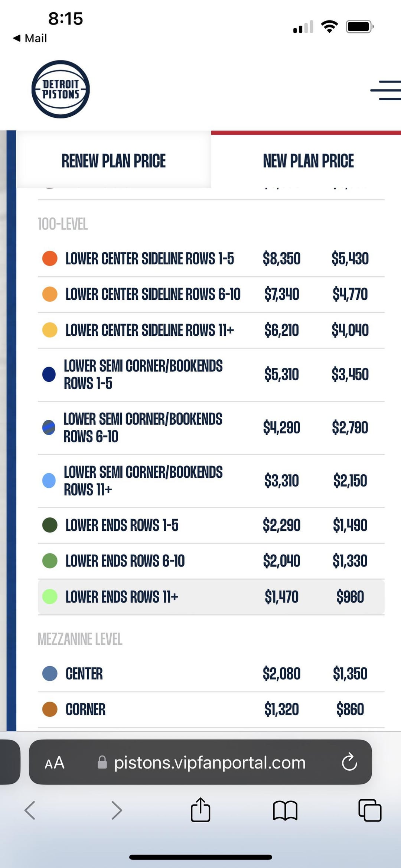The image size is (401, 868).
Task: Click the orange Lower Center Sideline Rows 1-5 swatch
Action: click(50, 259)
